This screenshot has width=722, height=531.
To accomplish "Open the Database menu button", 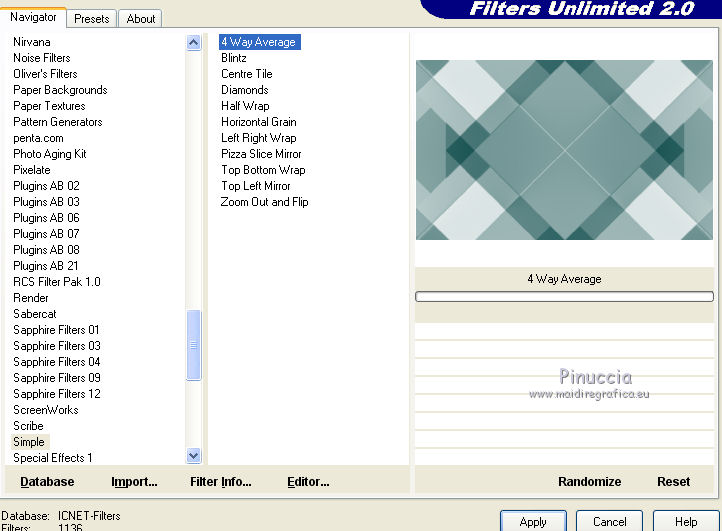I will [x=47, y=482].
